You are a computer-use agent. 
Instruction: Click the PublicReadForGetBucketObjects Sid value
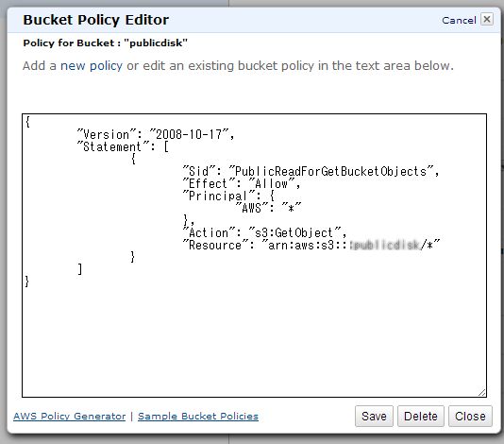point(331,171)
